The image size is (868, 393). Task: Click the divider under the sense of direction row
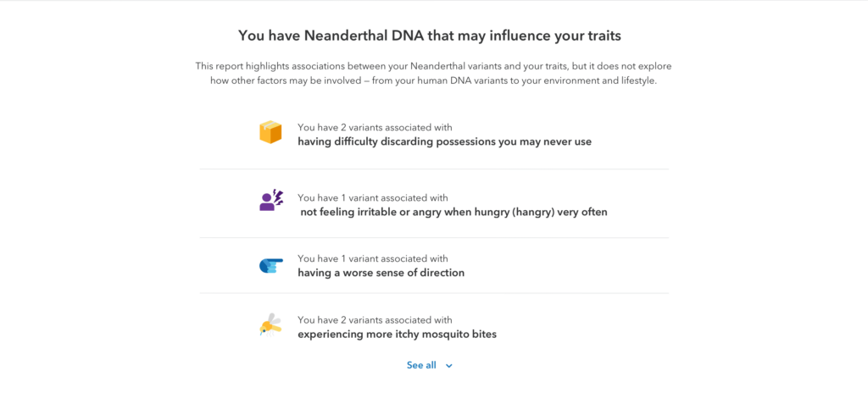pos(434,293)
